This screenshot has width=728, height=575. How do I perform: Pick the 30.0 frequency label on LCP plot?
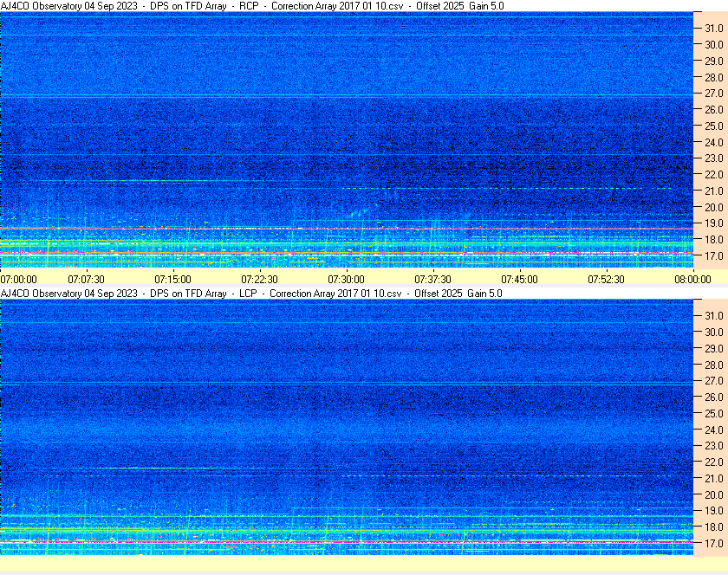pyautogui.click(x=714, y=332)
